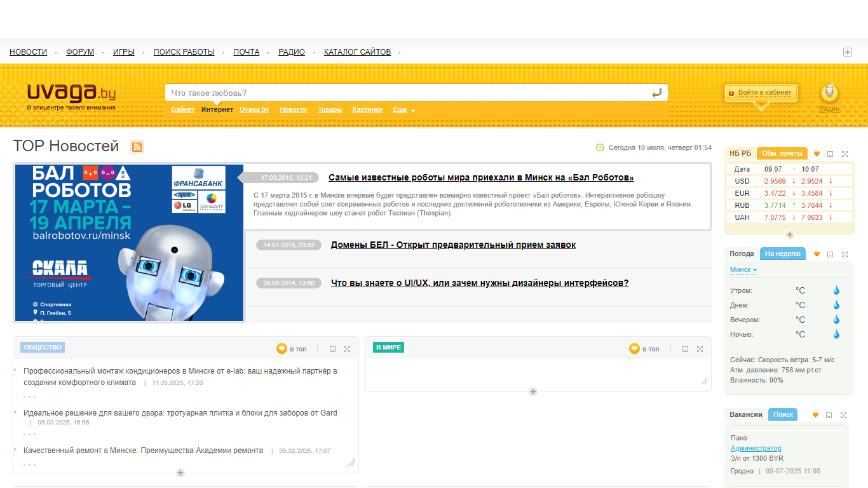This screenshot has height=488, width=868.
Task: Load more Общество news with plus button
Action: pyautogui.click(x=180, y=473)
